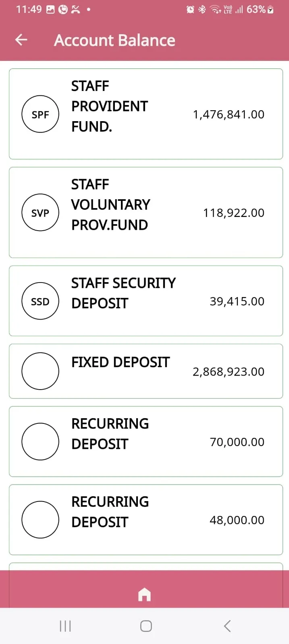Open the FIXED DEPOSIT account card

(146, 371)
